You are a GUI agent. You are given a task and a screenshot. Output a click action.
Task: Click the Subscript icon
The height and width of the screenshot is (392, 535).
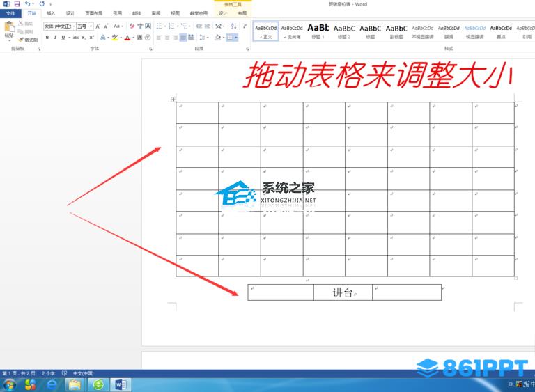pyautogui.click(x=84, y=38)
